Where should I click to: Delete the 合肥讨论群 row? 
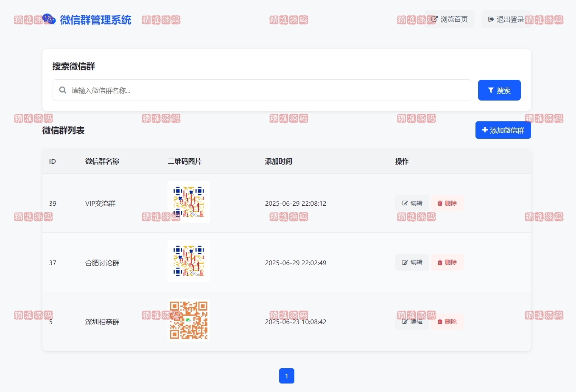pos(447,263)
